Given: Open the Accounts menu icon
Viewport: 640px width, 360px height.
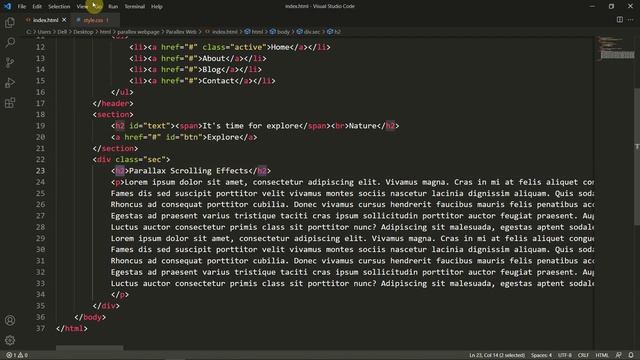Looking at the screenshot, I should pyautogui.click(x=10, y=320).
